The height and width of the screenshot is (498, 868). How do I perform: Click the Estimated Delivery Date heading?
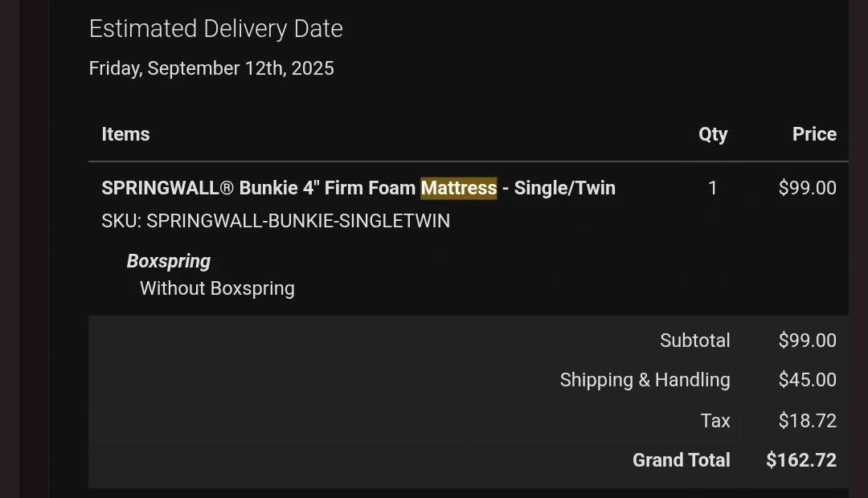215,29
